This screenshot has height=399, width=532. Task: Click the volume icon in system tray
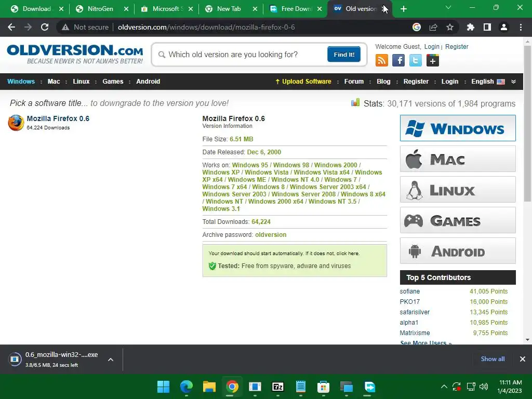(x=484, y=387)
